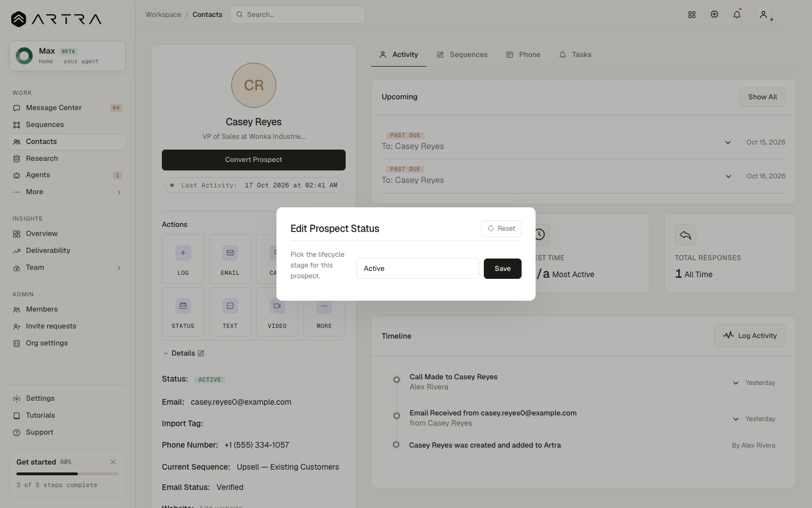Screen dimensions: 812x508
Task: Click the Email action tile
Action: (230, 259)
